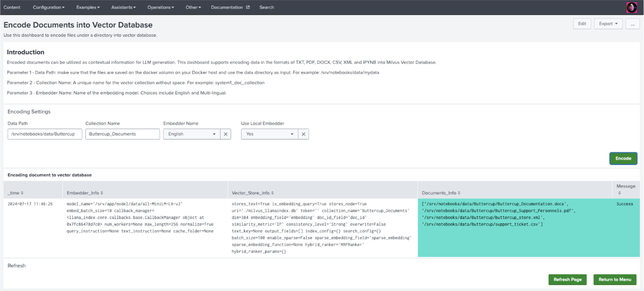
Task: Sort by the _time column
Action: [x=16, y=193]
